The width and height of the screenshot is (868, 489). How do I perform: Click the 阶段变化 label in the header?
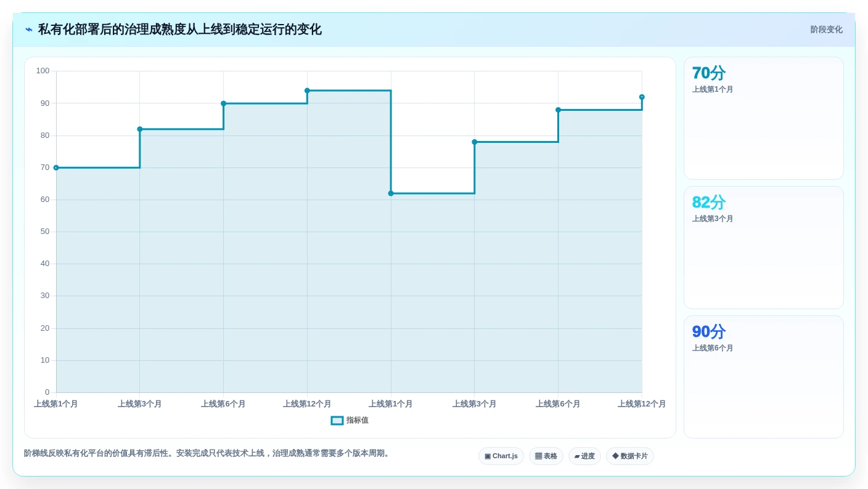(x=826, y=30)
